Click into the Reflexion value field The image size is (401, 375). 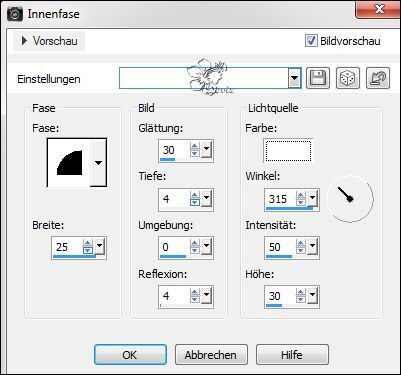pos(174,296)
